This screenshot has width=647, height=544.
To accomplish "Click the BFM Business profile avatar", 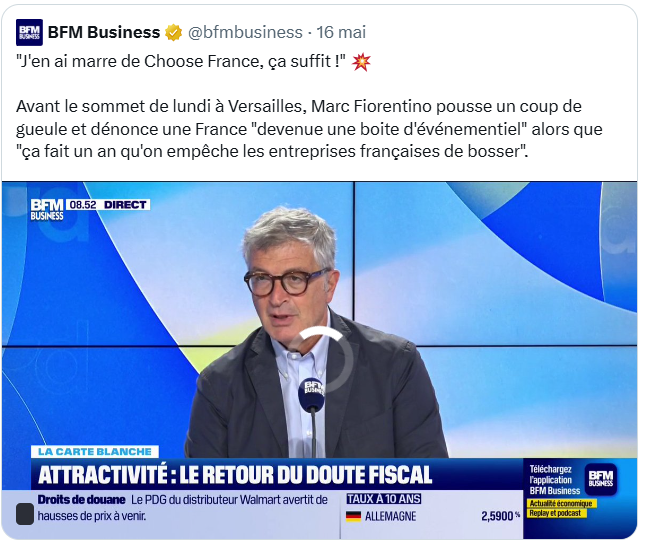I will click(29, 32).
